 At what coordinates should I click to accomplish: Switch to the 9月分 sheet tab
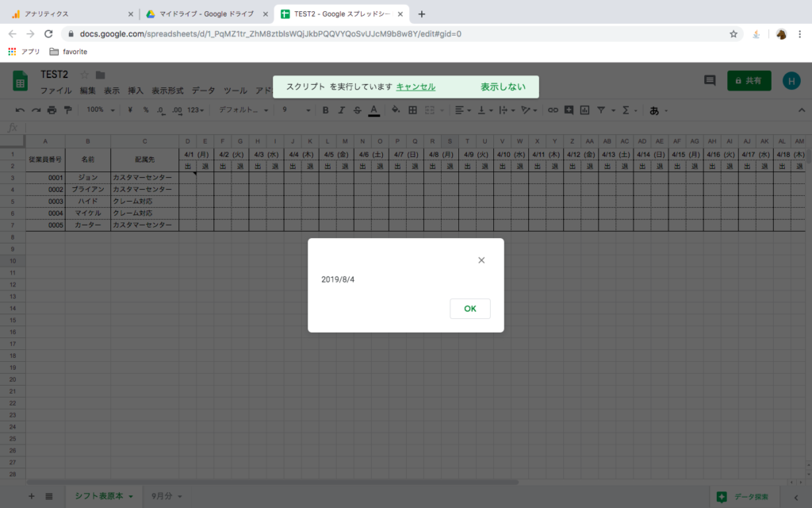click(x=167, y=496)
